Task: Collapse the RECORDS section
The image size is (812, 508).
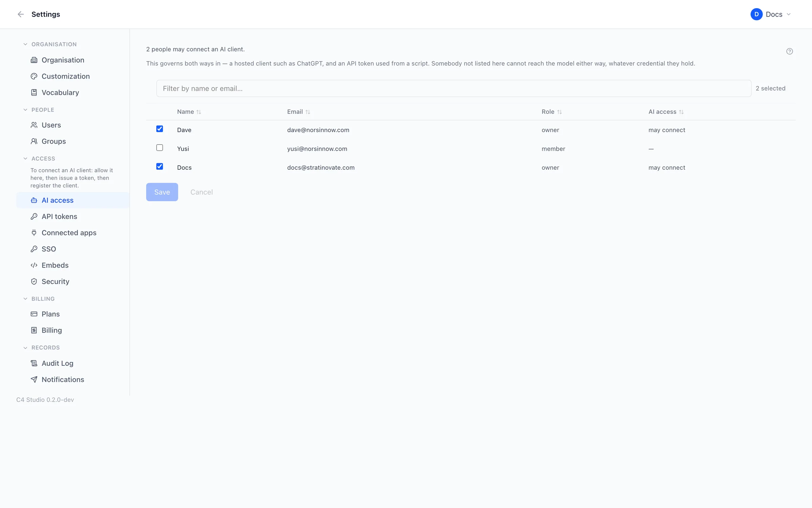Action: click(x=25, y=347)
